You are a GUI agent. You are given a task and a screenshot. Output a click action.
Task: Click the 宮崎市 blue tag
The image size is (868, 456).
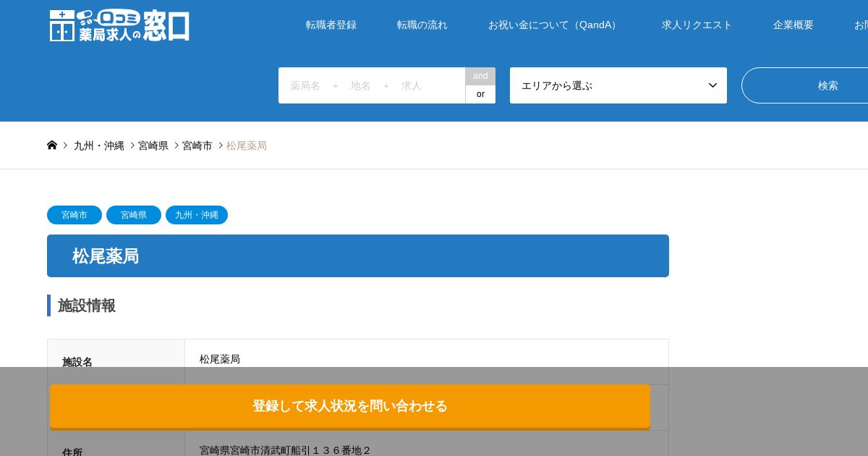[75, 215]
